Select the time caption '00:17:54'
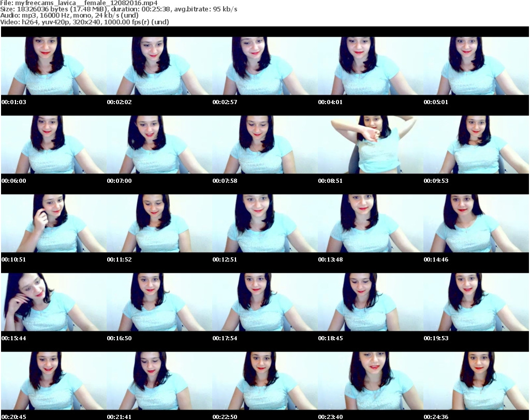This screenshot has height=420, width=530. point(225,338)
